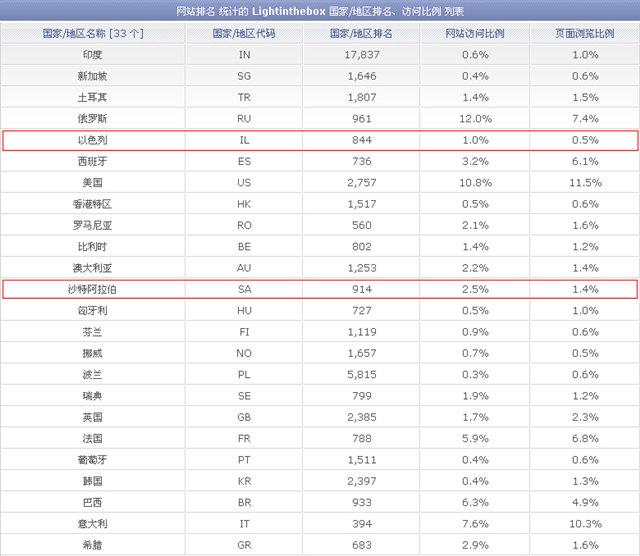Select the 巴西 country cell
This screenshot has height=556, width=640.
pos(92,503)
